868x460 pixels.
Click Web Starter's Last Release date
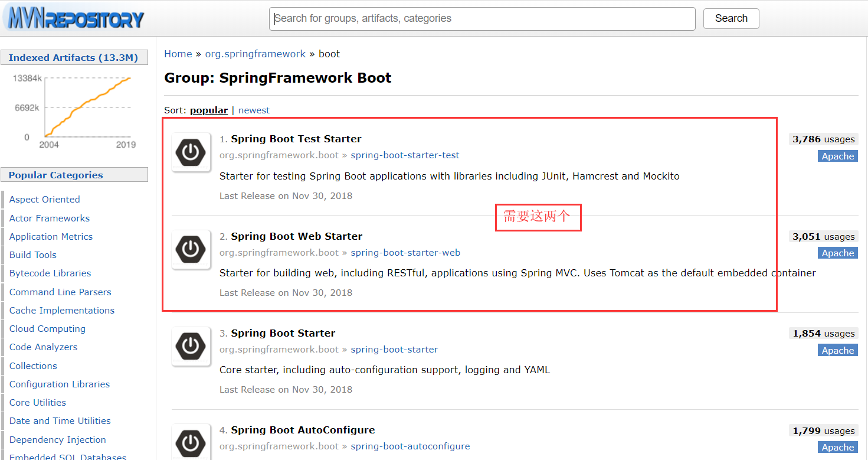(286, 292)
